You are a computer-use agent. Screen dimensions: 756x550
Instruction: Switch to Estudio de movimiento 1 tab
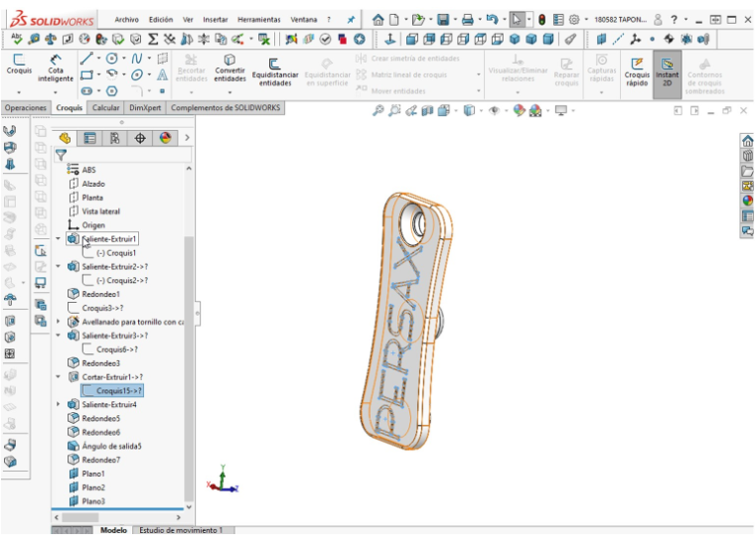point(181,530)
